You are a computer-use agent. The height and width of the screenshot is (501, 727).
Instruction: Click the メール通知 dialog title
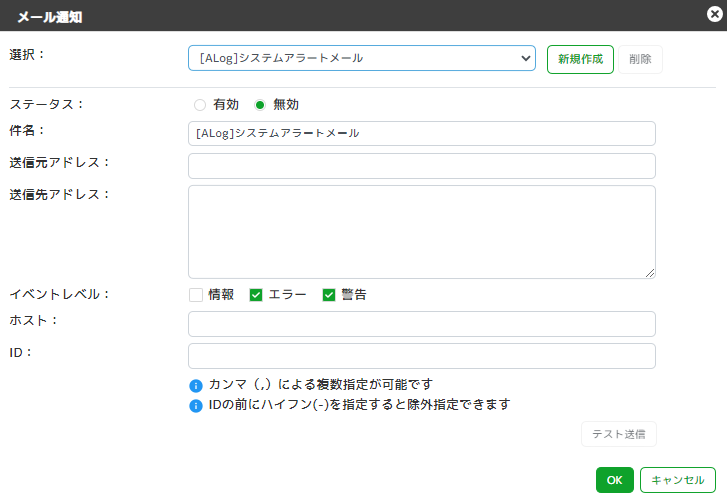pyautogui.click(x=50, y=17)
